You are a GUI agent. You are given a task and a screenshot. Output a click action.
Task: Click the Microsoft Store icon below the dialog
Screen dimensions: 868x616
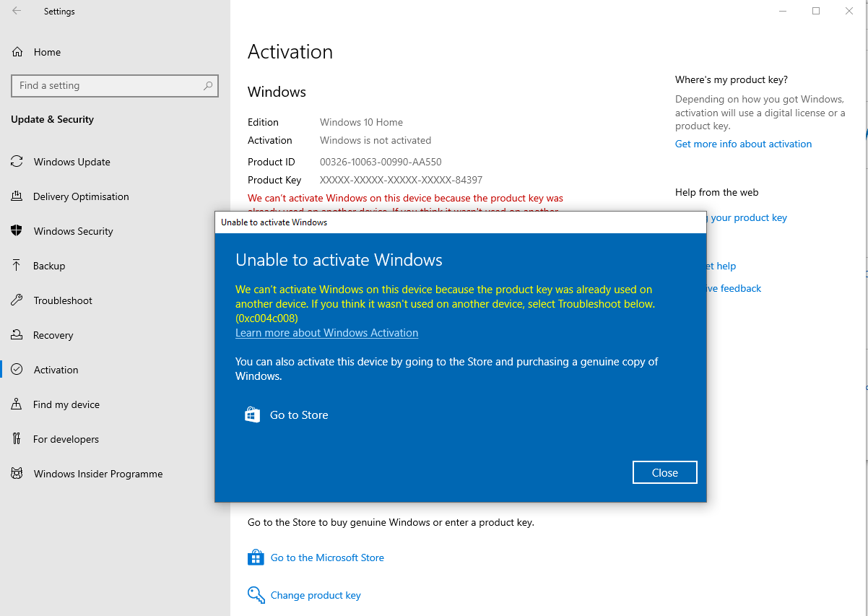tap(256, 558)
